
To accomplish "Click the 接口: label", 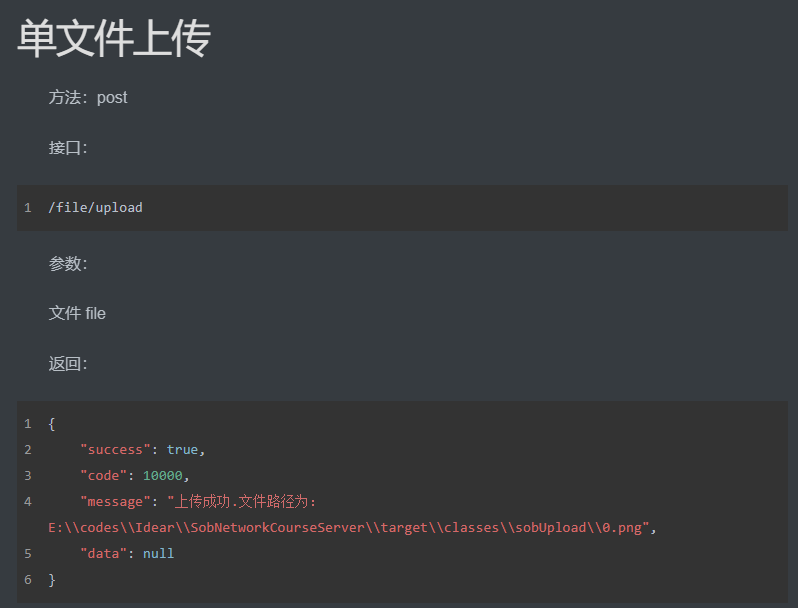I will (68, 148).
